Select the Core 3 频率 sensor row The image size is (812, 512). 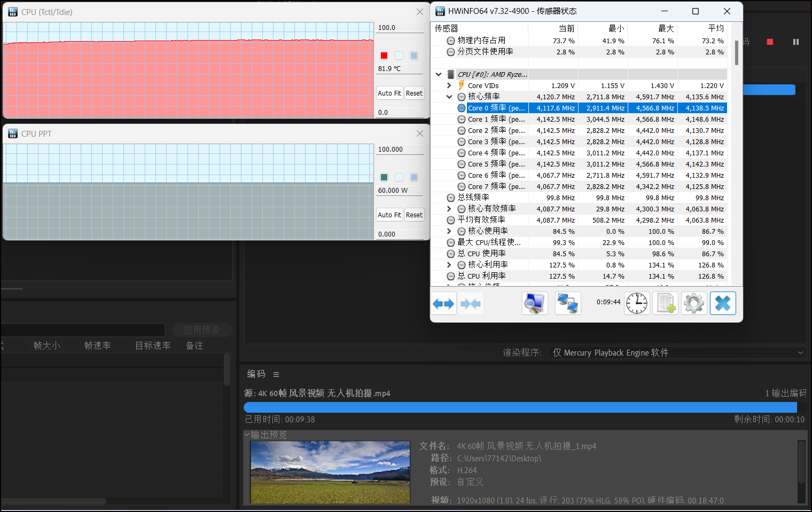click(496, 141)
